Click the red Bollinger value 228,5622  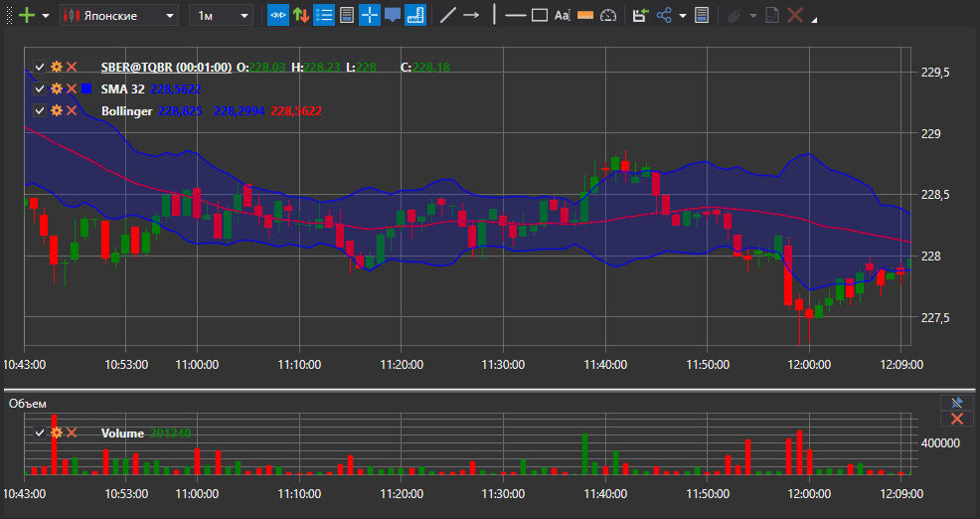(x=296, y=111)
